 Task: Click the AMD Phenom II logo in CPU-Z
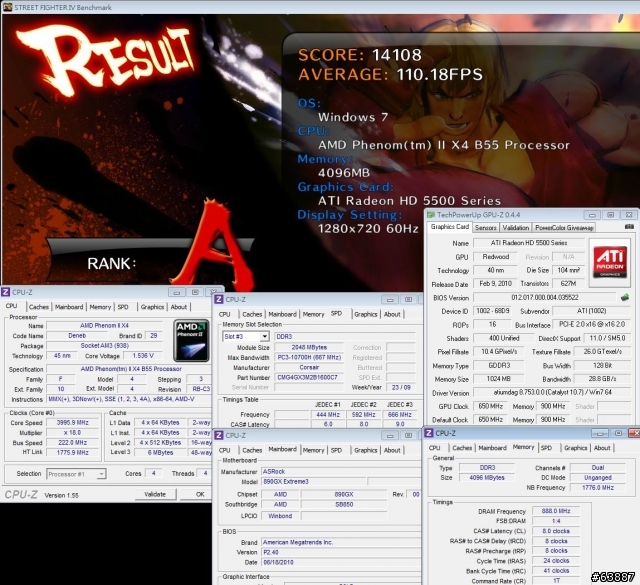(191, 341)
